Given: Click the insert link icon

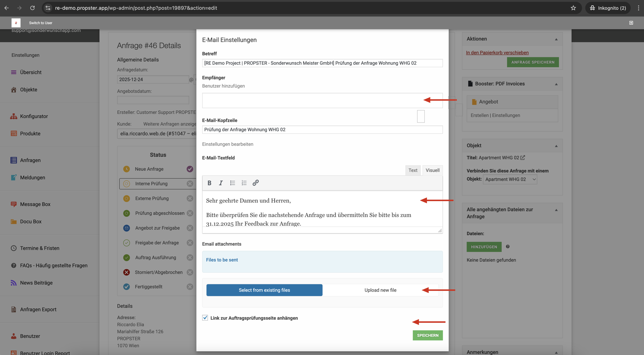Looking at the screenshot, I should [256, 183].
